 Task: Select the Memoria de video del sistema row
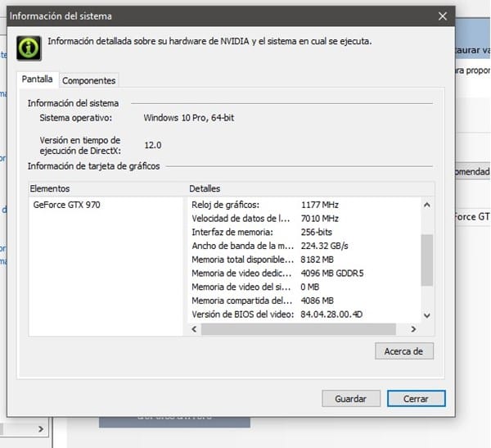point(304,287)
